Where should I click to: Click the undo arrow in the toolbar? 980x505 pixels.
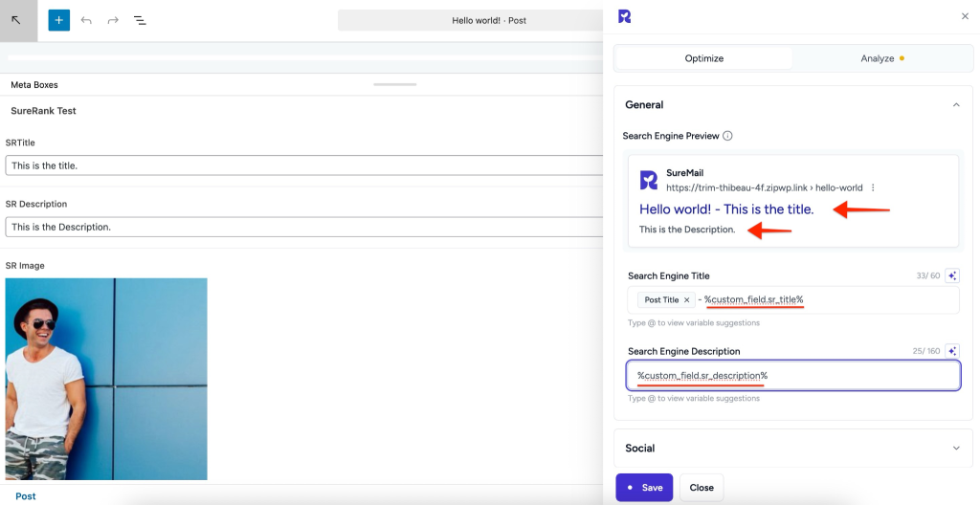pyautogui.click(x=86, y=21)
